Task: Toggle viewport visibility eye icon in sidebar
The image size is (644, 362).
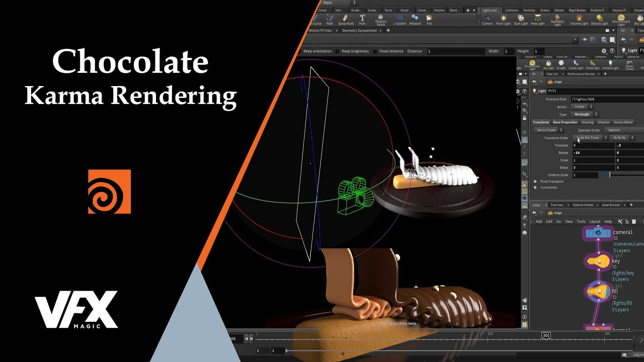Action: pos(525,307)
